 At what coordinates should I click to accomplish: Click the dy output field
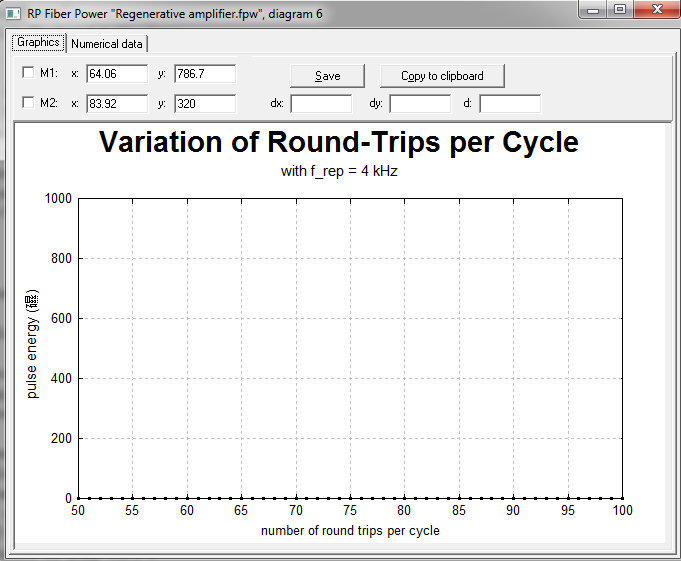tap(420, 104)
